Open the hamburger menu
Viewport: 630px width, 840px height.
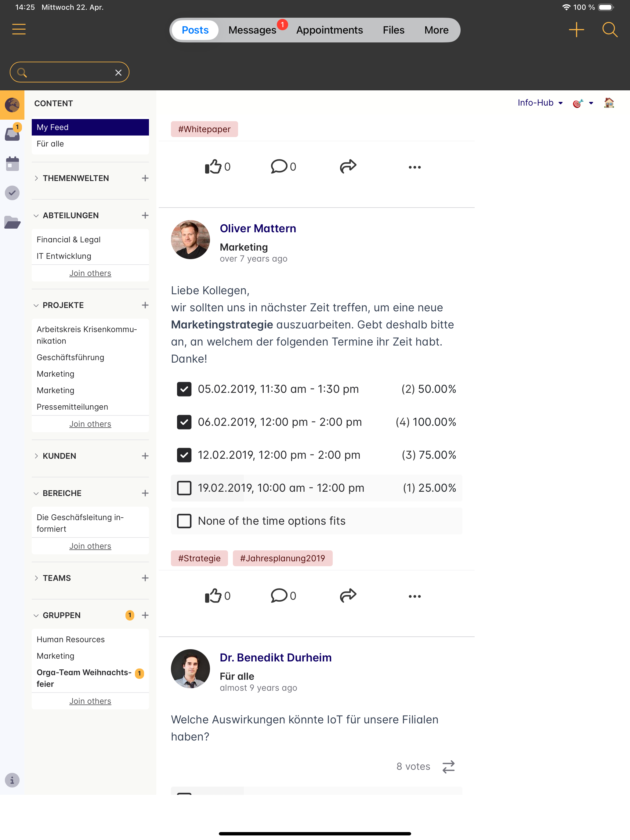click(x=19, y=29)
